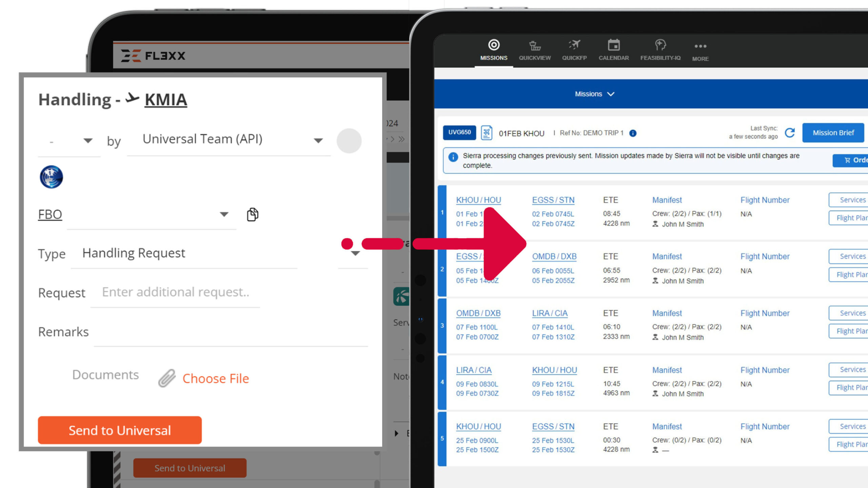Open QuickFP airplane icon
The width and height of the screenshot is (868, 488).
[x=574, y=45]
